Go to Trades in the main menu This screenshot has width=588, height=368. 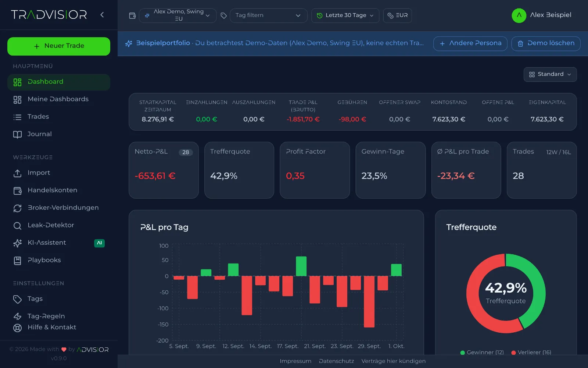[59, 117]
